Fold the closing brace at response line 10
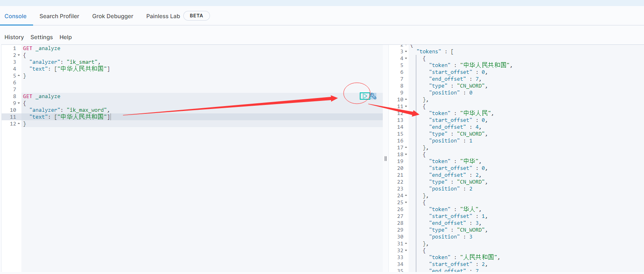The width and height of the screenshot is (644, 274). pos(406,100)
